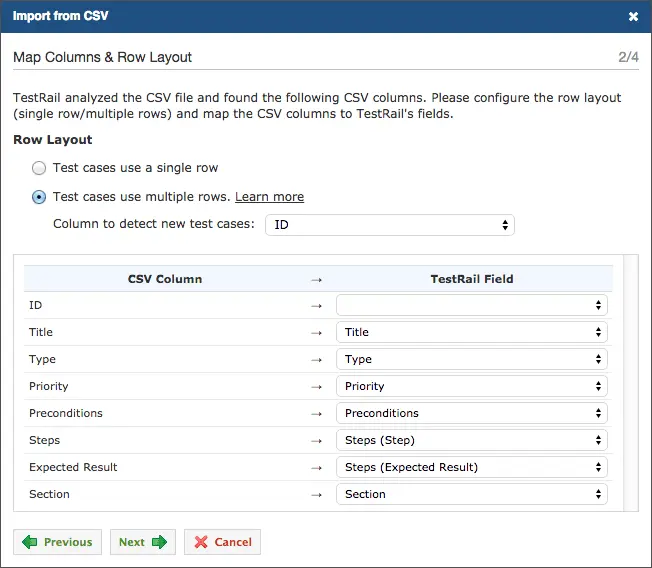Open the Title field mapping dropdown
Image resolution: width=652 pixels, height=568 pixels.
click(x=472, y=332)
